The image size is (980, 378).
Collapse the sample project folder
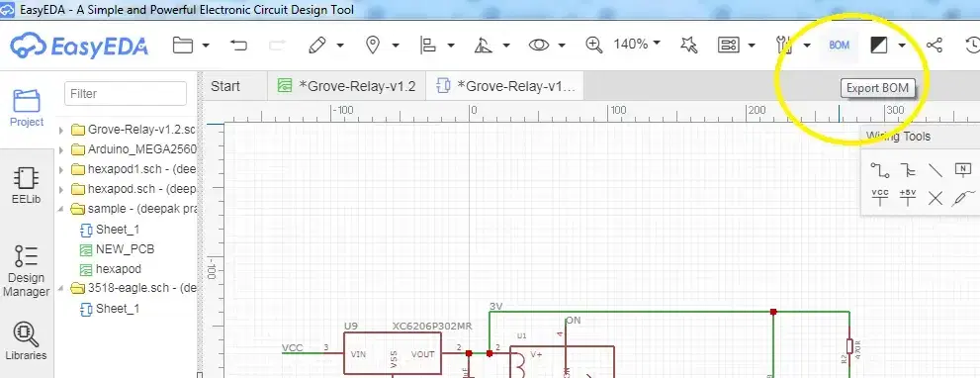[x=61, y=209]
